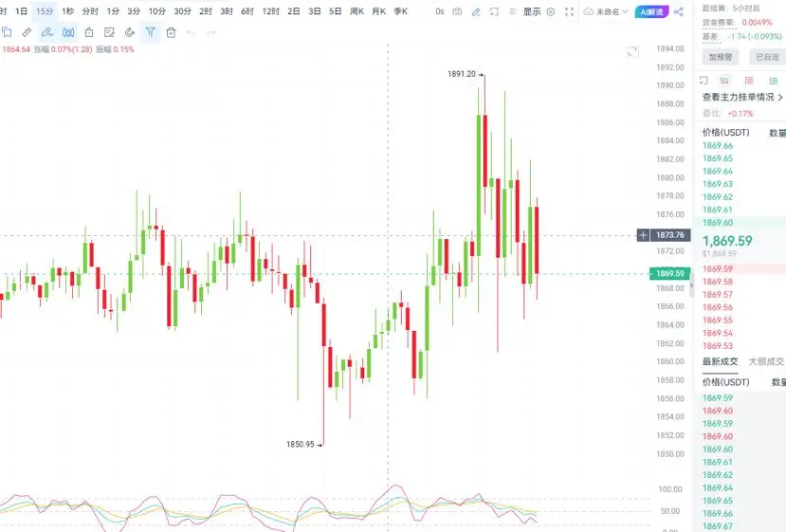This screenshot has height=532, width=786.
Task: Switch chart to 2时 interval
Action: [206, 11]
